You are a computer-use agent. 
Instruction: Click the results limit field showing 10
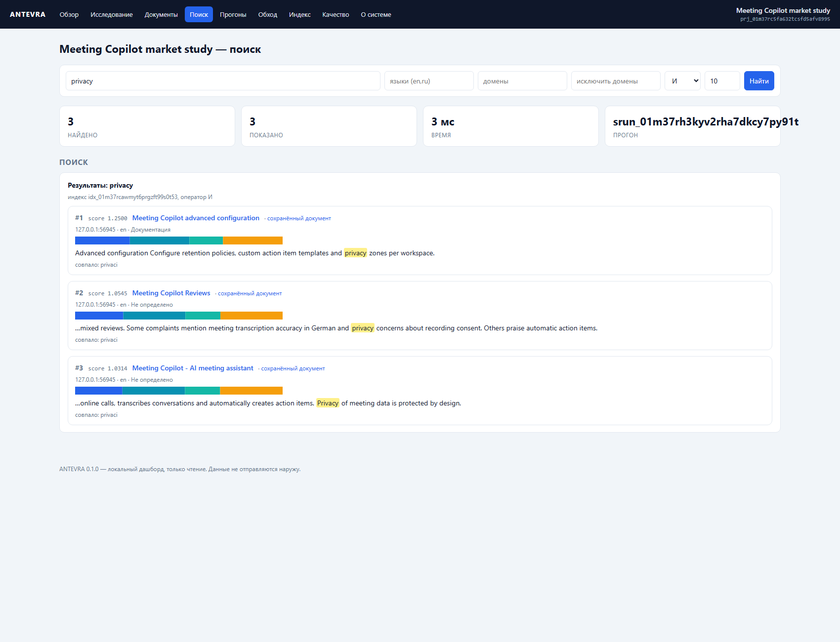722,81
